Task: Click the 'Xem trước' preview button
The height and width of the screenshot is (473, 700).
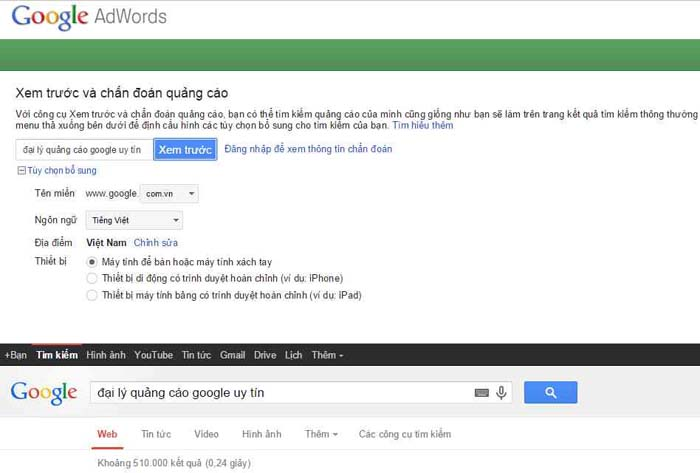Action: [x=185, y=149]
